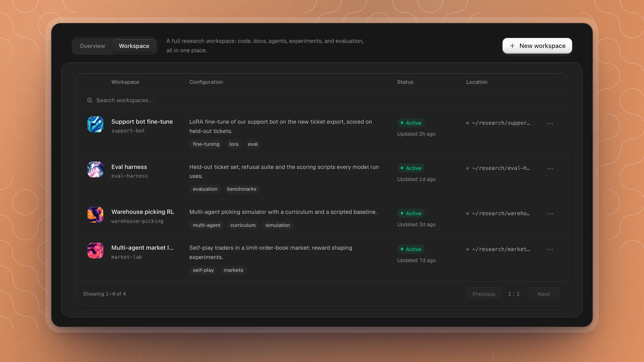Switch to the Overview tab

coord(92,46)
